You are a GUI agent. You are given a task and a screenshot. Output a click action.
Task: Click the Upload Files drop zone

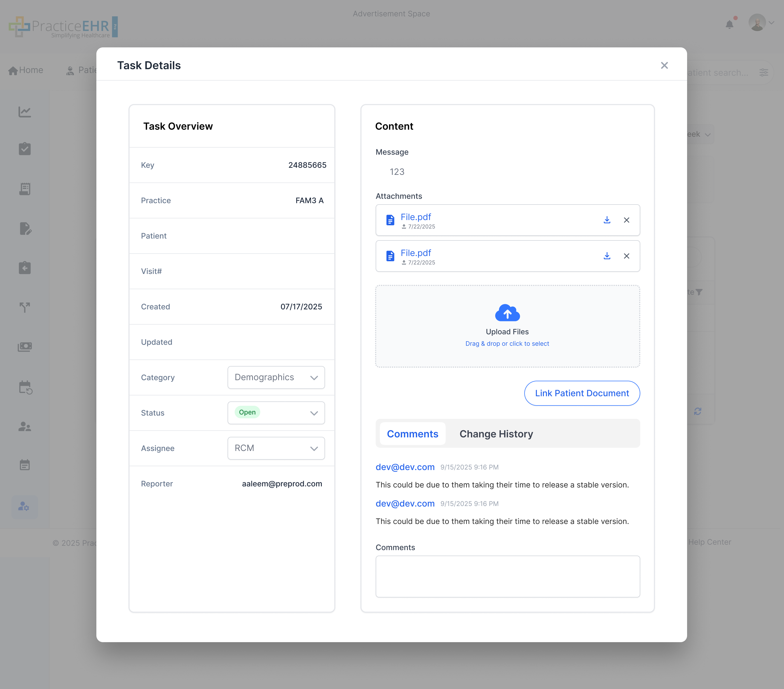(507, 326)
